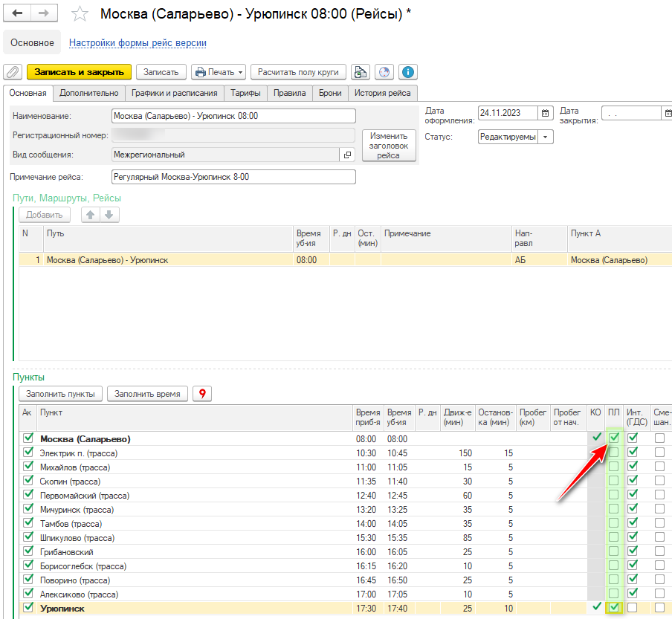Go back with the left arrow
672x619 pixels.
pos(19,14)
